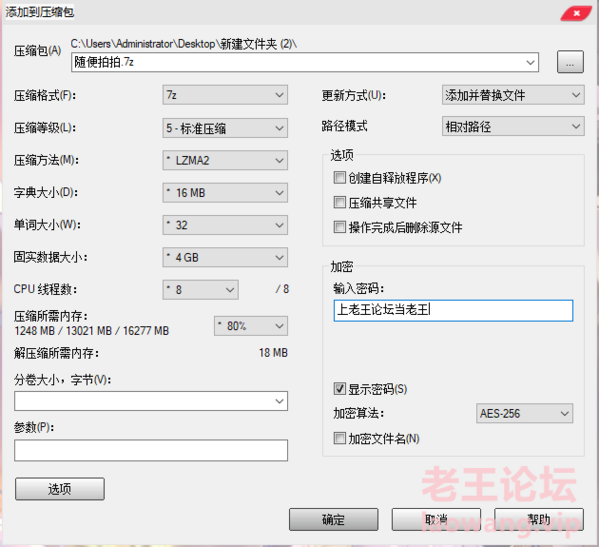Enable the encrypt file names checkbox
The height and width of the screenshot is (547, 599).
(339, 438)
